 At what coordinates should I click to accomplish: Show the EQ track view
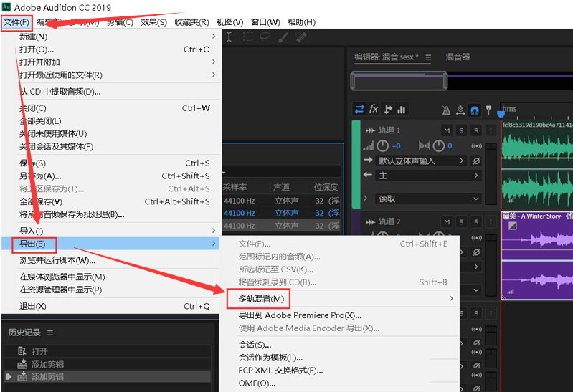(402, 109)
